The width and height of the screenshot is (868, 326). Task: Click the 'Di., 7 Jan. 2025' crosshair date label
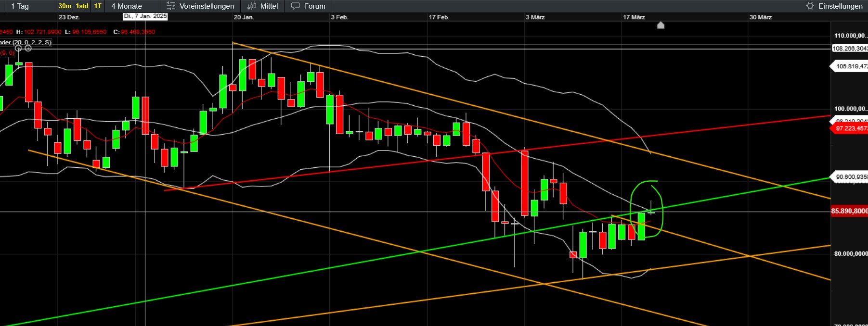[145, 16]
